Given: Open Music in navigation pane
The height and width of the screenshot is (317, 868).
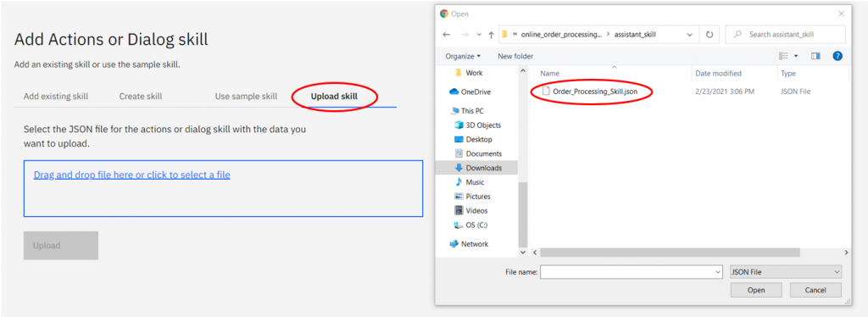Looking at the screenshot, I should (x=470, y=182).
